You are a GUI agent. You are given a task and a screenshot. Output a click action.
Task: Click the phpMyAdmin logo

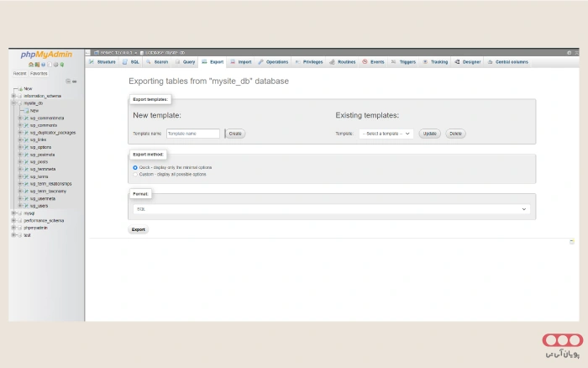tap(46, 55)
